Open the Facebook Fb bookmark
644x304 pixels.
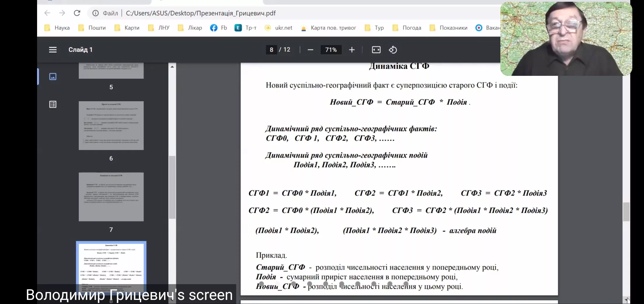coord(218,28)
